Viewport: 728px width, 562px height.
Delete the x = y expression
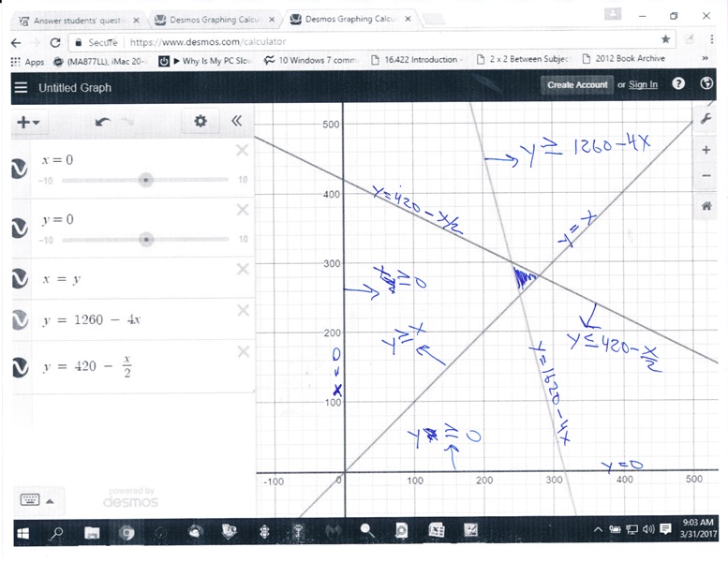tap(243, 269)
